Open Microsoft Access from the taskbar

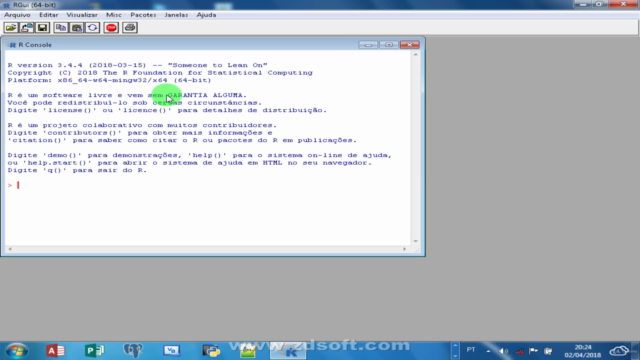point(56,351)
